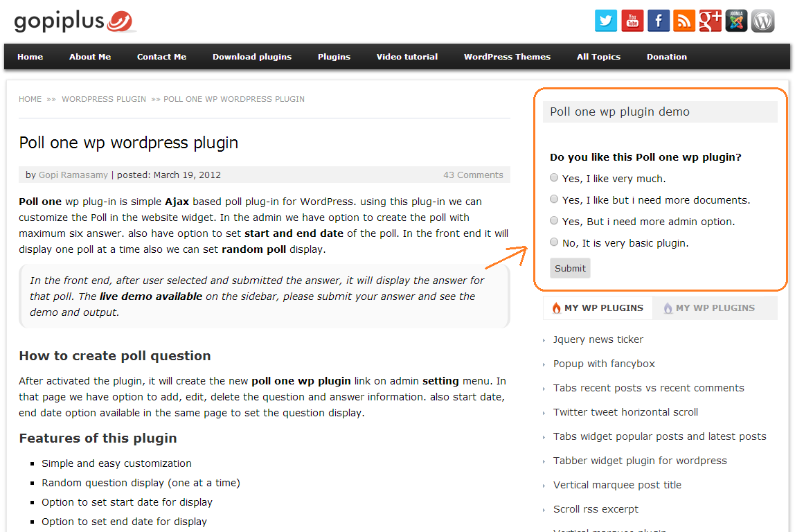
Task: Go to gopiplus logo homepage
Action: pyautogui.click(x=74, y=21)
